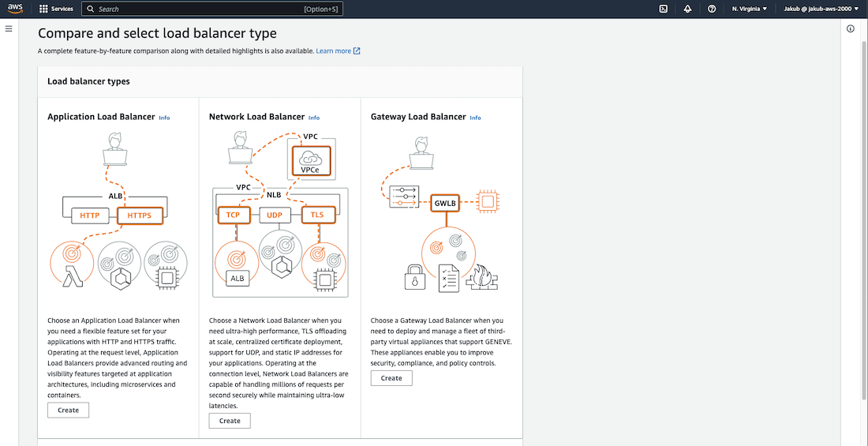Expand the hamburger side navigation
The height and width of the screenshot is (446, 868).
[x=9, y=28]
